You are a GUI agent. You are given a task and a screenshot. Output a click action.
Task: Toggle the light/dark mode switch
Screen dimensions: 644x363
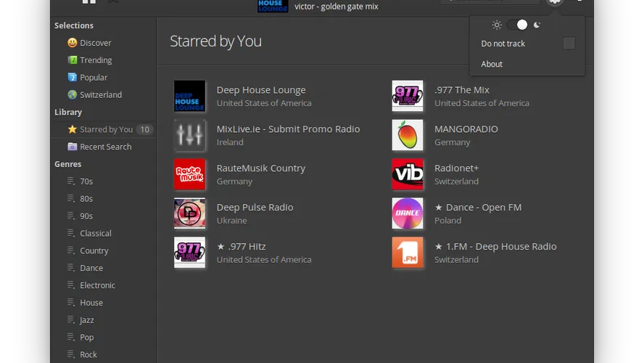517,25
